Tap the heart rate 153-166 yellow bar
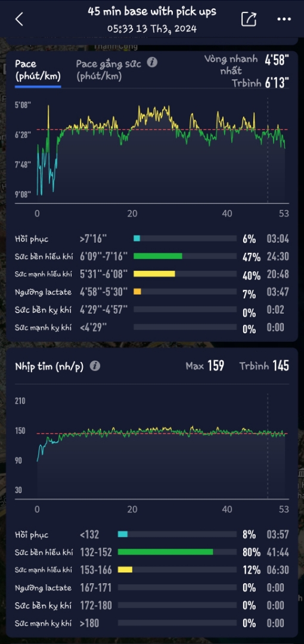The width and height of the screenshot is (304, 644). tap(125, 569)
